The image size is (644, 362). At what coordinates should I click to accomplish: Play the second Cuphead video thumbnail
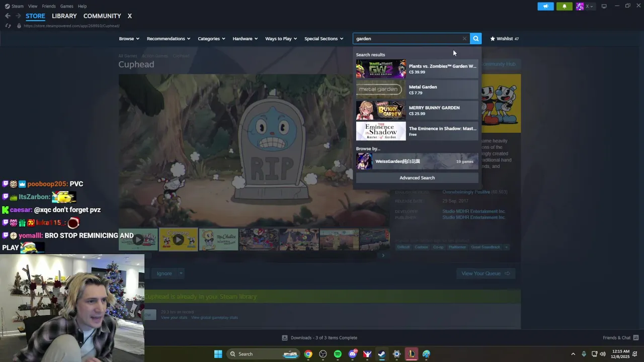tap(178, 240)
